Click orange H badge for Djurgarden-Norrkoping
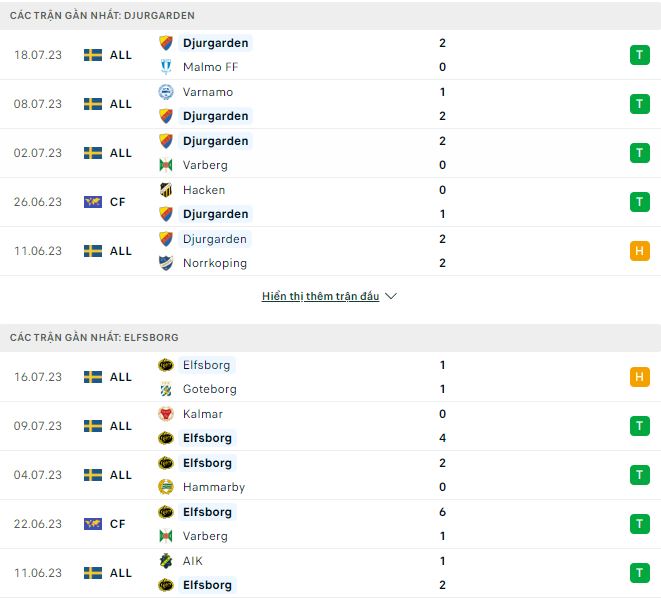 [640, 251]
